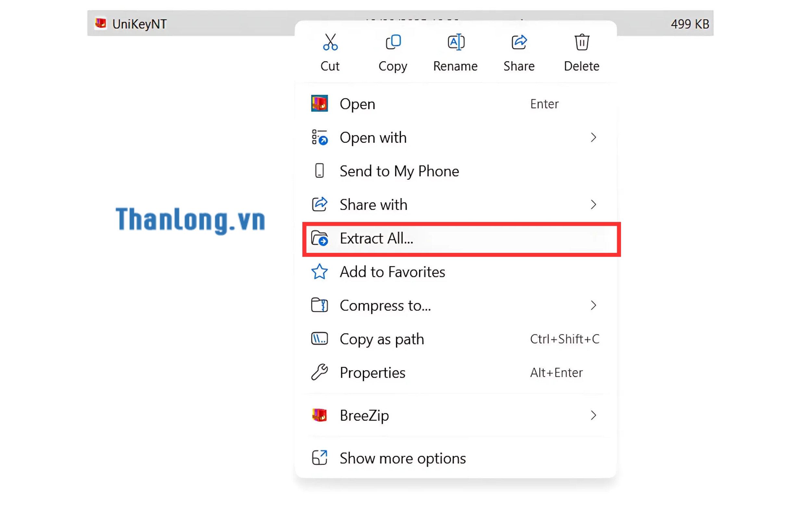Image resolution: width=812 pixels, height=508 pixels.
Task: Open Properties via wrench icon
Action: coord(319,372)
